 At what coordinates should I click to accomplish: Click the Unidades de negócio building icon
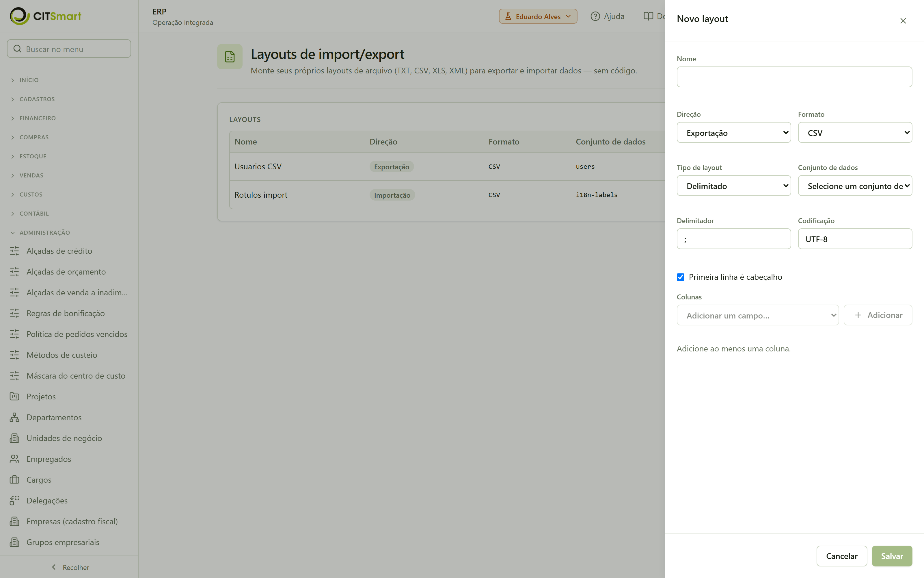click(14, 438)
